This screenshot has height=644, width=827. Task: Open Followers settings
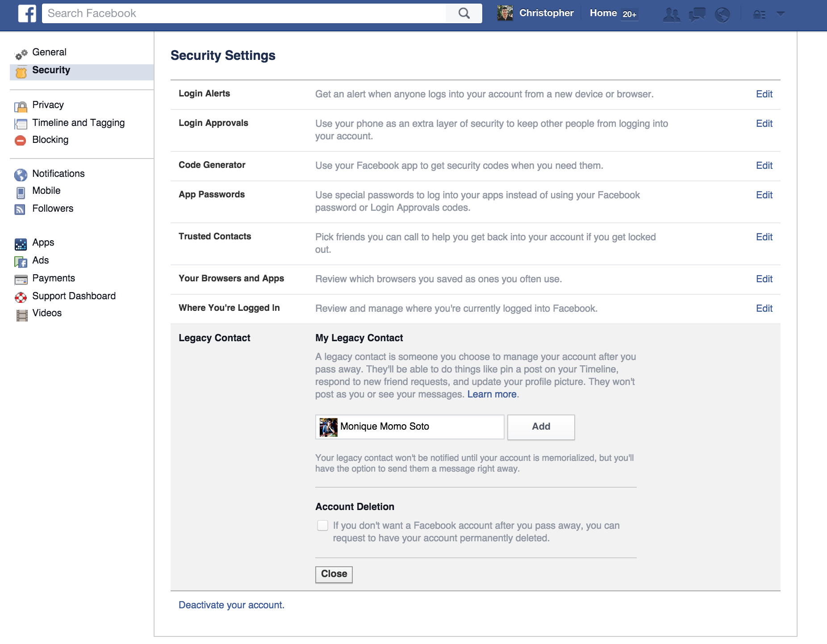[53, 209]
